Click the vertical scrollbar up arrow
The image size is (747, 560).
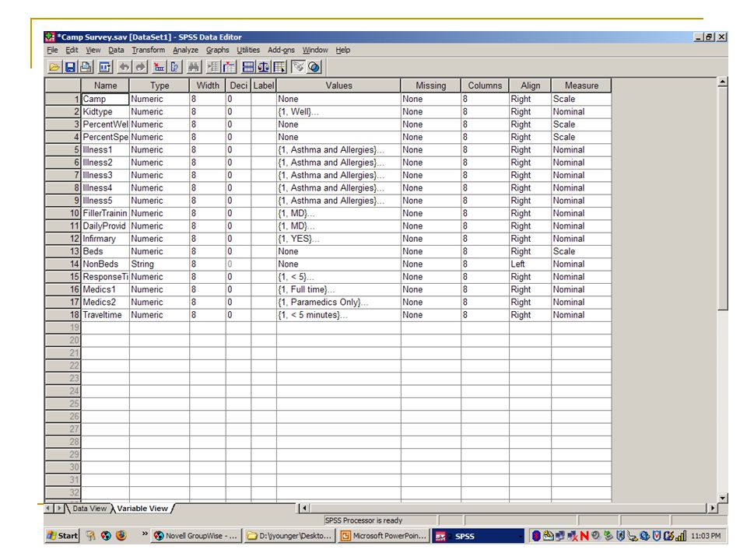pos(723,82)
